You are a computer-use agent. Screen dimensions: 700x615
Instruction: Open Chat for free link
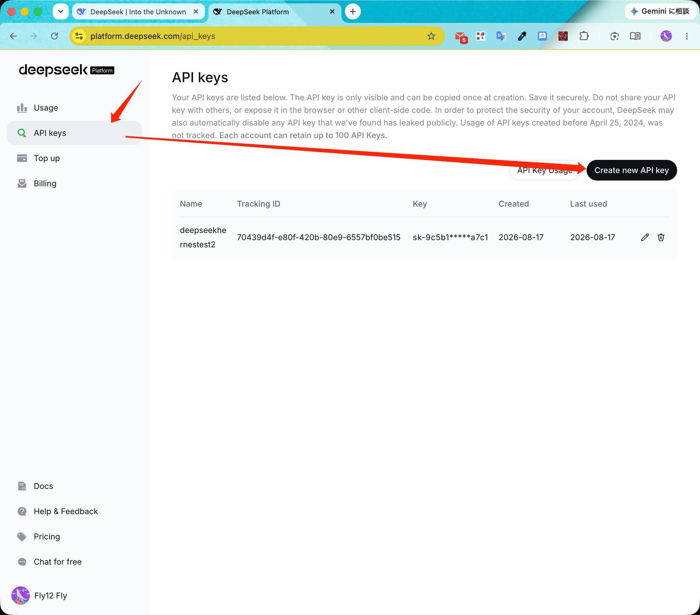(x=74, y=562)
